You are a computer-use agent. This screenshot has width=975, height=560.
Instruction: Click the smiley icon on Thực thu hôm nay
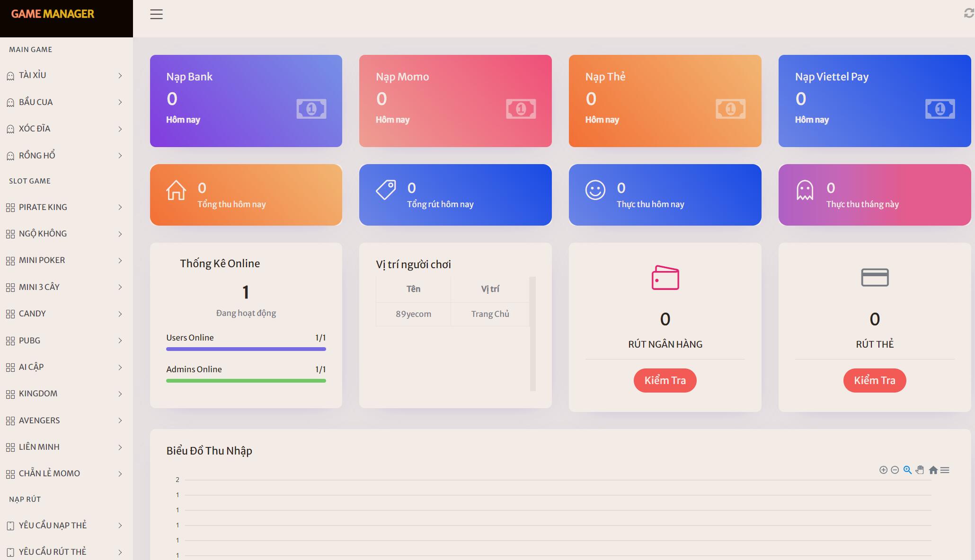coord(595,190)
